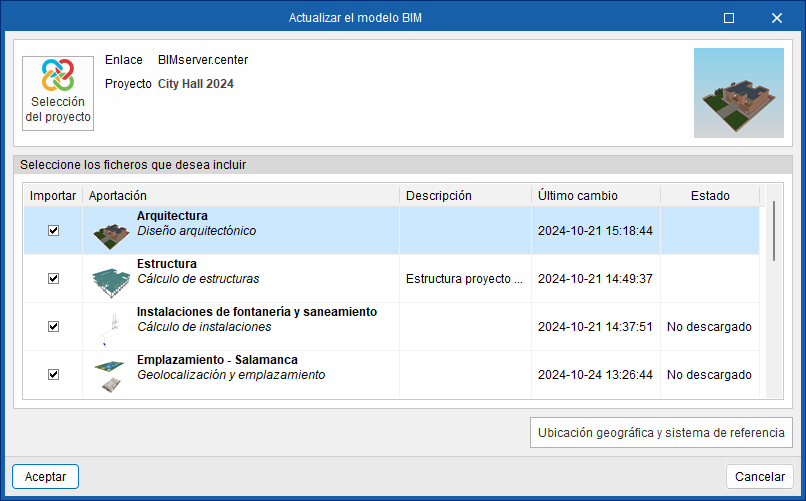Screen dimensions: 806x501
Task: Open the Selección del proyecto button
Action: [58, 93]
